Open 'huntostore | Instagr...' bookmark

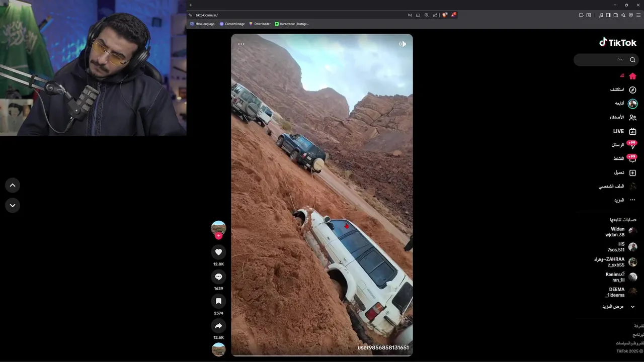click(292, 24)
